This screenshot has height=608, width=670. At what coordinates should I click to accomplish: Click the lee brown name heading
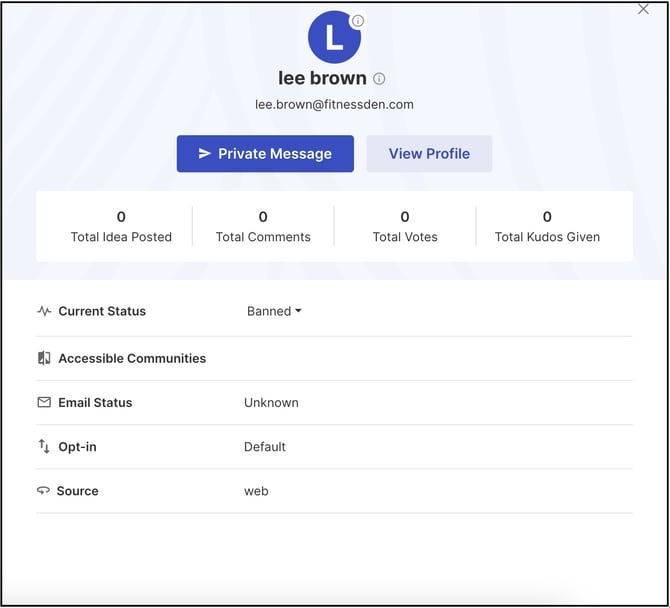pyautogui.click(x=322, y=78)
